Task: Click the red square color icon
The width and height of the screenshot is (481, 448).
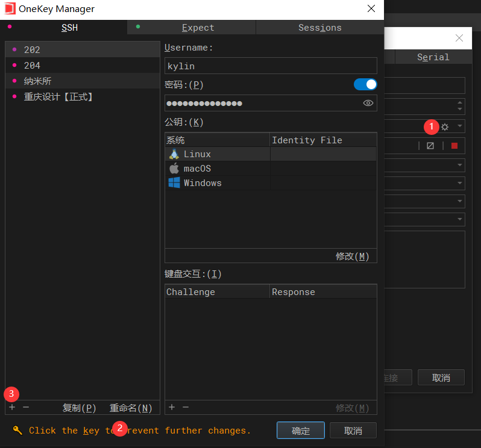Action: [454, 146]
